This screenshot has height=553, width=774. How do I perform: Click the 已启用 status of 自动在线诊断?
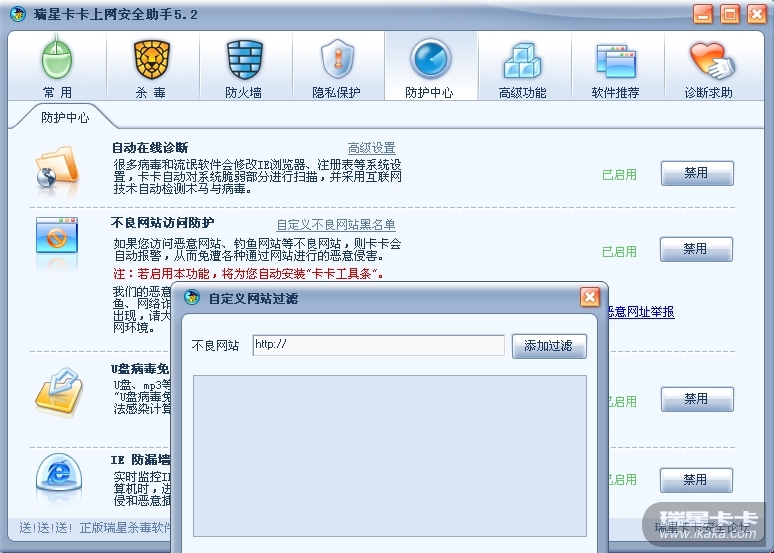tap(619, 175)
